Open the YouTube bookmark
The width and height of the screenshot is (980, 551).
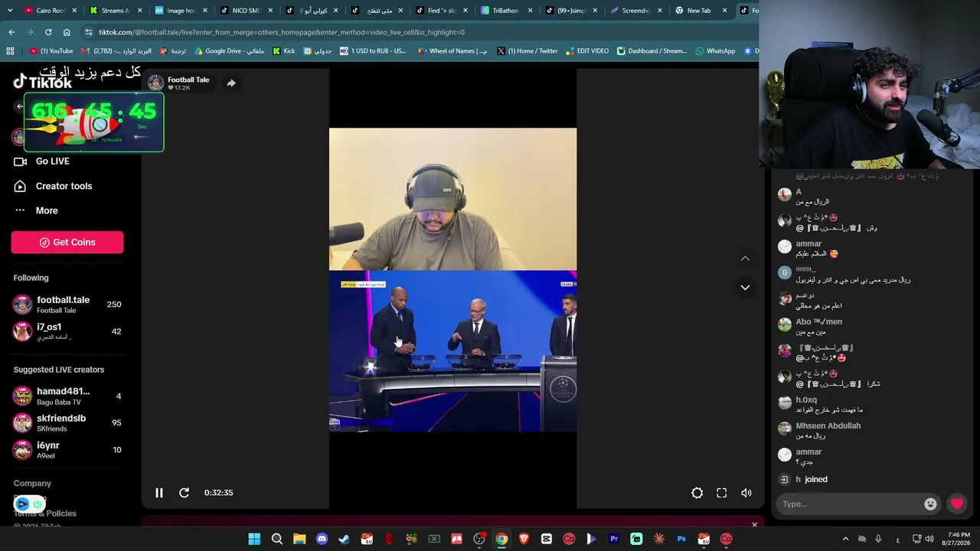(51, 51)
